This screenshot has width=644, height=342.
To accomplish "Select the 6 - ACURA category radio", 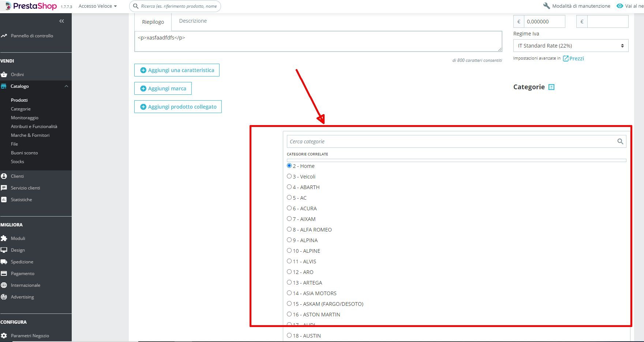I will 289,208.
